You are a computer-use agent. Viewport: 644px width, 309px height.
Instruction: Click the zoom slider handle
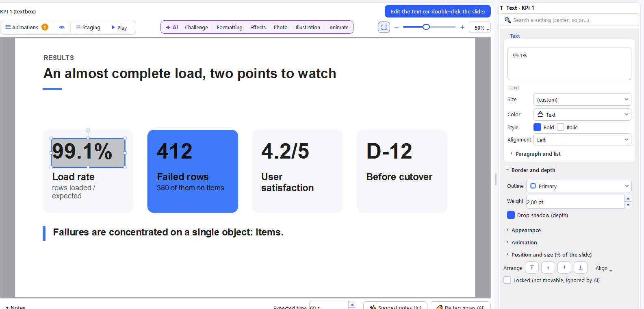(x=426, y=27)
